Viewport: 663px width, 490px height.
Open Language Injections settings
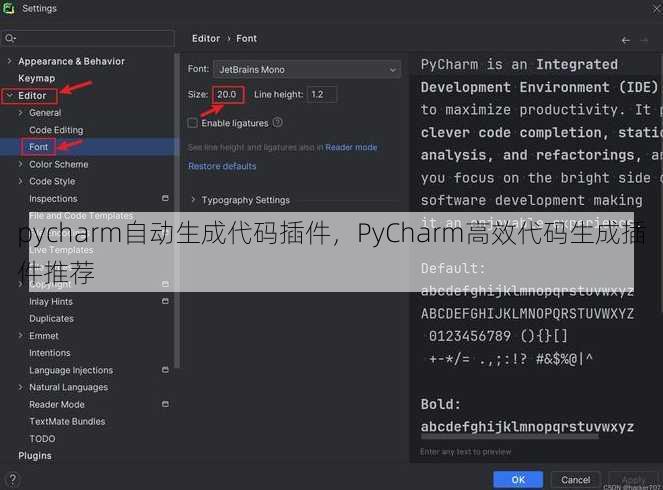pos(71,370)
